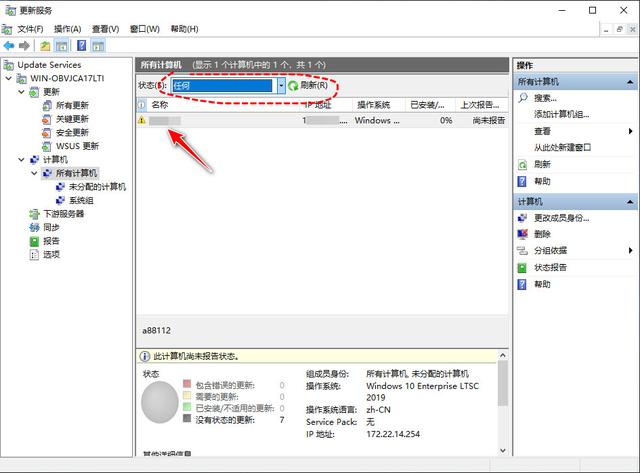Click the up-one-level folder toolbar icon
Viewport: 640px width, 473px height.
pyautogui.click(x=45, y=46)
